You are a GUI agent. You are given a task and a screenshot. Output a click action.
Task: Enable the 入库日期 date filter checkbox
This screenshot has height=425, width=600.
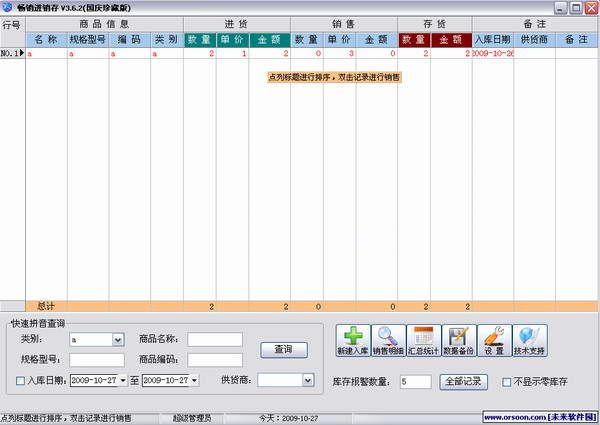[21, 380]
